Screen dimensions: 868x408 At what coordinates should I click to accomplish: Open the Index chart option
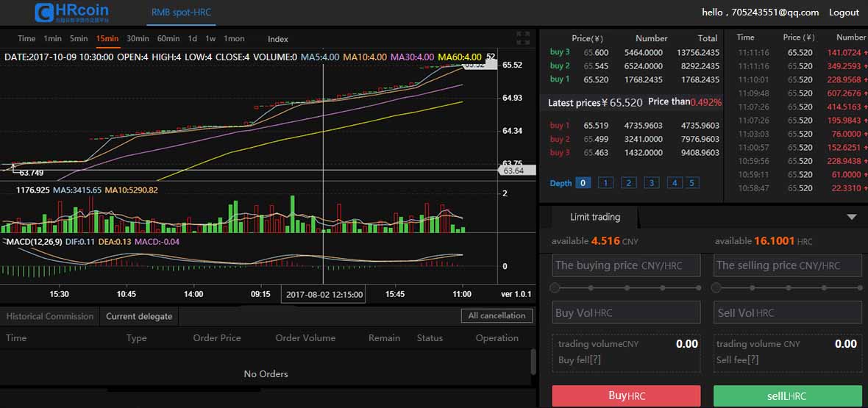click(278, 39)
